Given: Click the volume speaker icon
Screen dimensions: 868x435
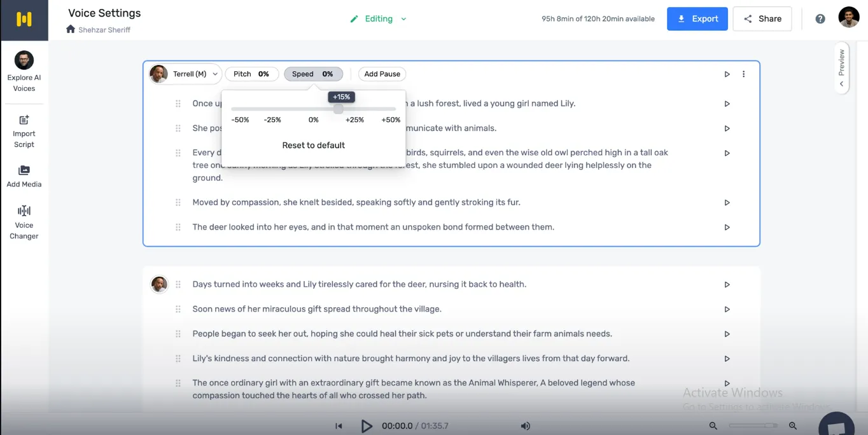Looking at the screenshot, I should click(x=525, y=426).
